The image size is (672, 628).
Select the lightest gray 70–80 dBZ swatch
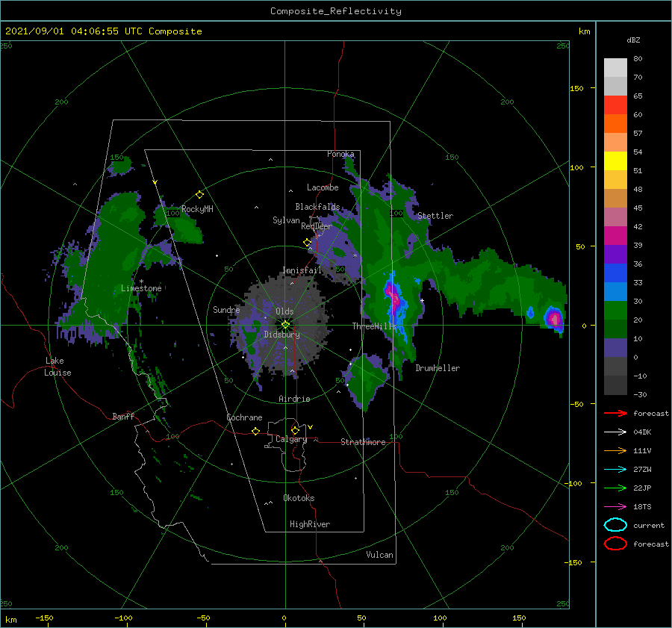click(x=615, y=68)
